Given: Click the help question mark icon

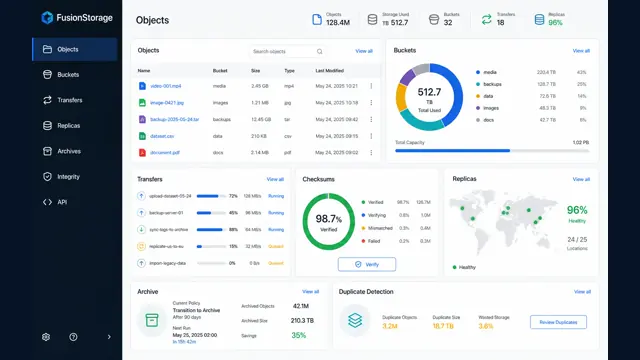Looking at the screenshot, I should [x=73, y=337].
